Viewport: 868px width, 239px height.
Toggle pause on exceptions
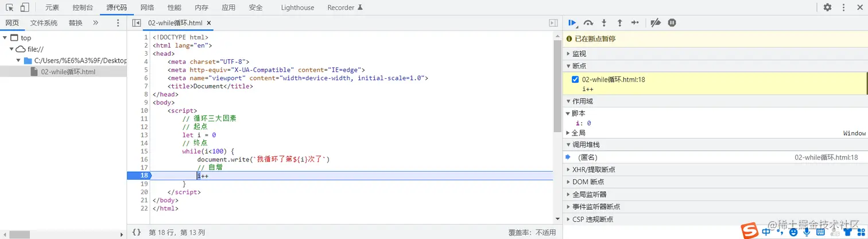click(672, 23)
